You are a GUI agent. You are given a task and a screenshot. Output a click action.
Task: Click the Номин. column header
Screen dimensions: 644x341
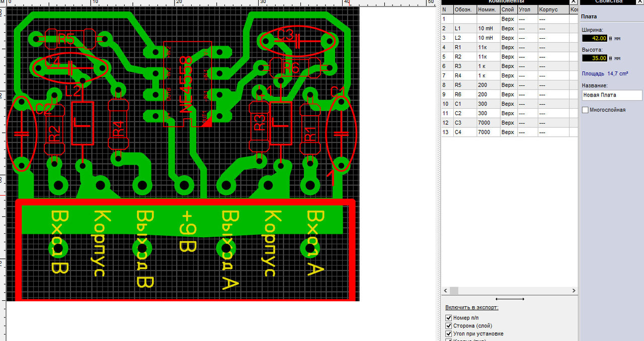click(488, 10)
